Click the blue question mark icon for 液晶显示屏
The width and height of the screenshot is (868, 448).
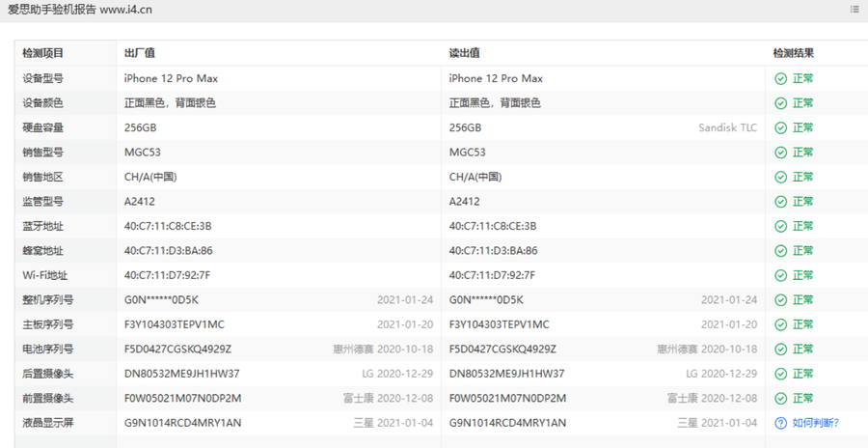point(780,423)
